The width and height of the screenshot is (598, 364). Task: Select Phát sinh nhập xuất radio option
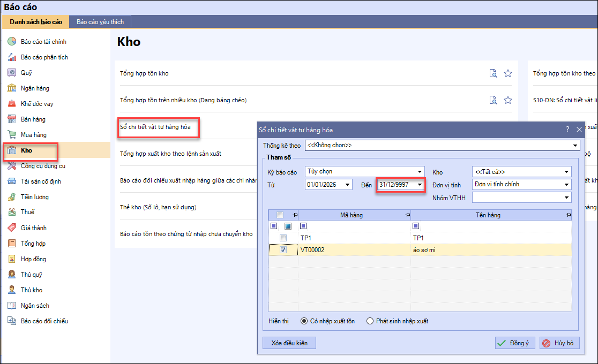tap(370, 321)
